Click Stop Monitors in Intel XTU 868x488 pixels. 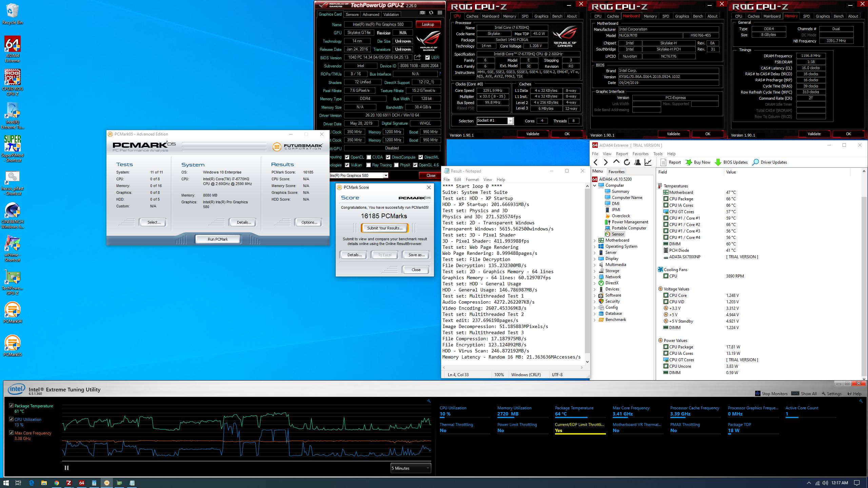click(771, 393)
